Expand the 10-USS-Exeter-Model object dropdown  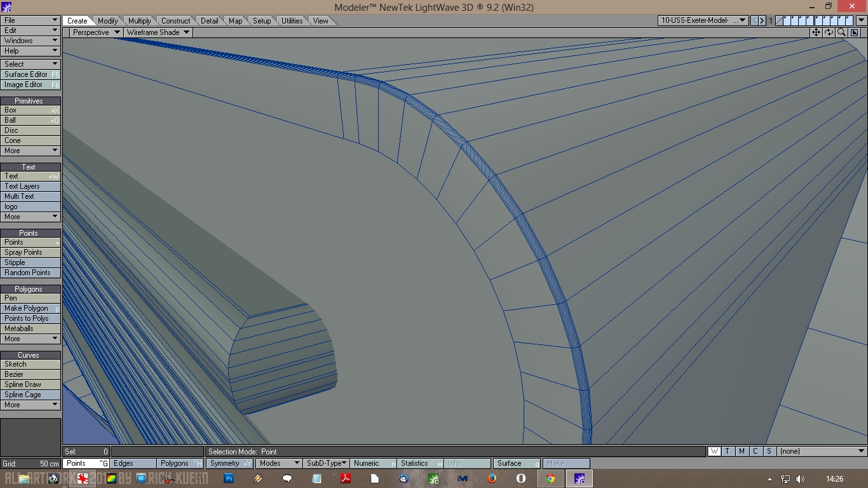click(703, 21)
